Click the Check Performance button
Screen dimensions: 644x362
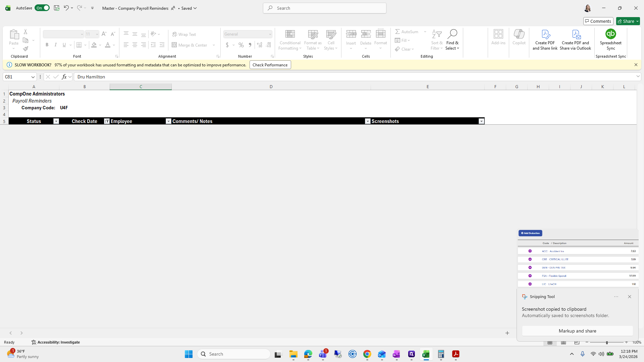(x=270, y=65)
